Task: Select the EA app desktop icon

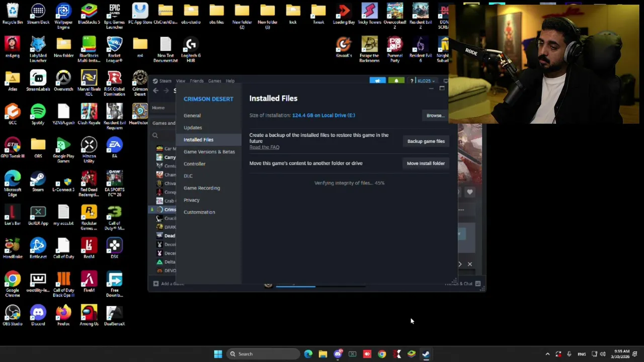Action: [x=114, y=148]
